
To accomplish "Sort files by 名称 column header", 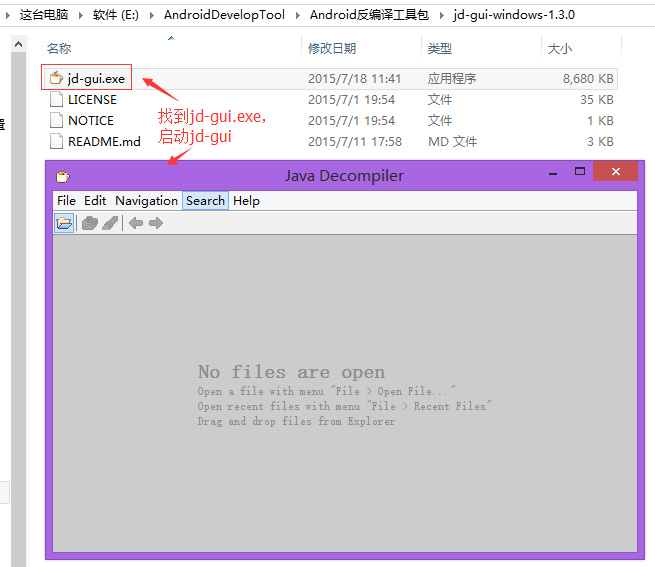I will [x=59, y=48].
